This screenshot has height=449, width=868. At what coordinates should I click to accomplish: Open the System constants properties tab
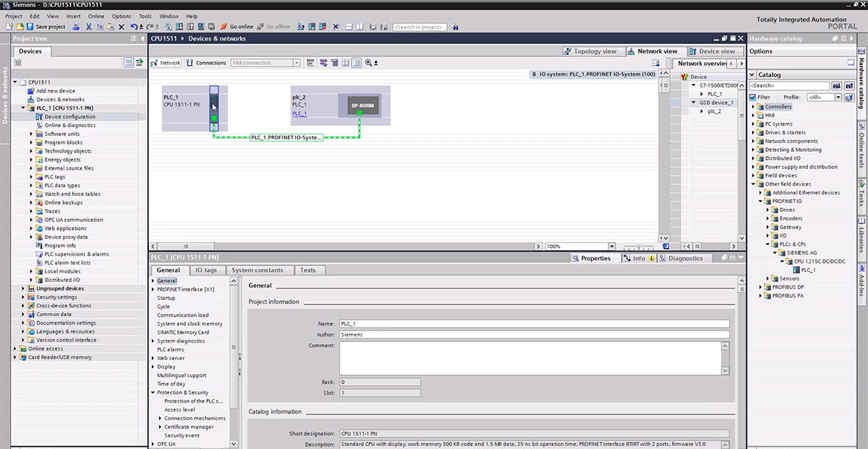258,270
